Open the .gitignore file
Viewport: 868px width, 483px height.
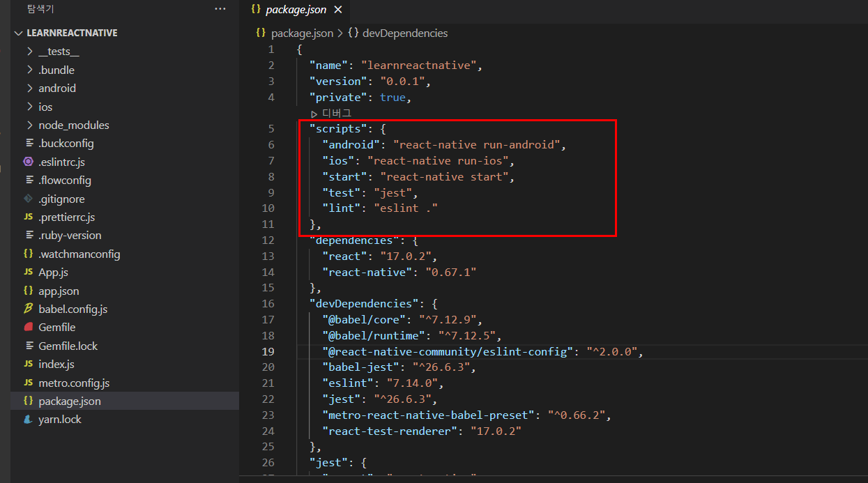pos(61,199)
